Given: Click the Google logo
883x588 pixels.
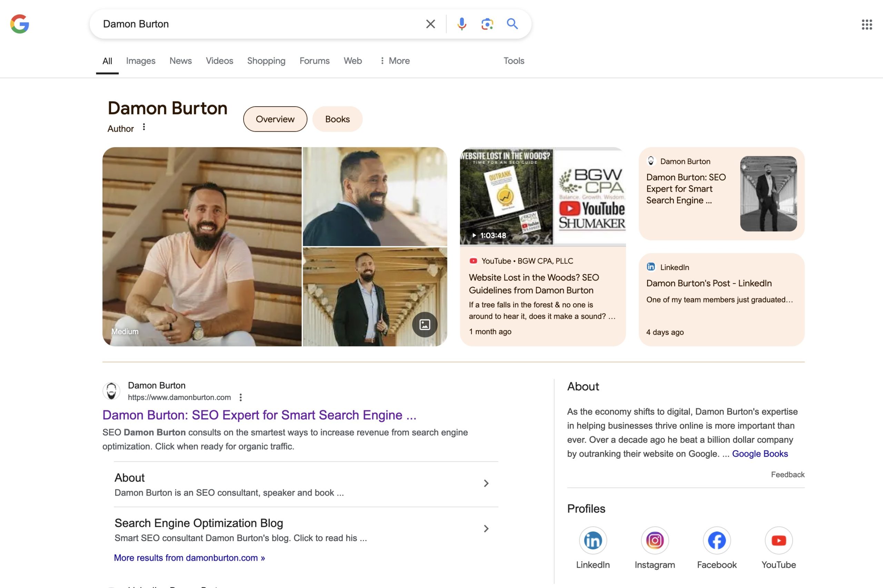Looking at the screenshot, I should pos(20,24).
